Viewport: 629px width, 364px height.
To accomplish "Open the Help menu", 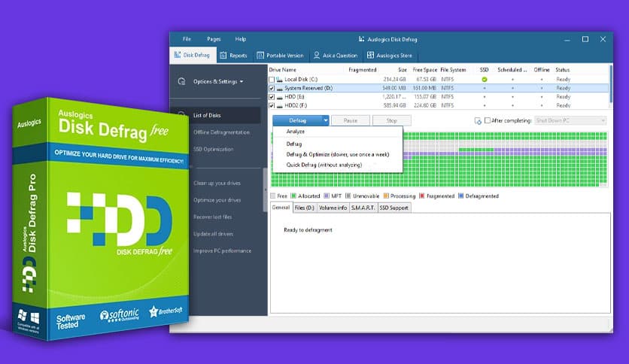I will pos(240,39).
